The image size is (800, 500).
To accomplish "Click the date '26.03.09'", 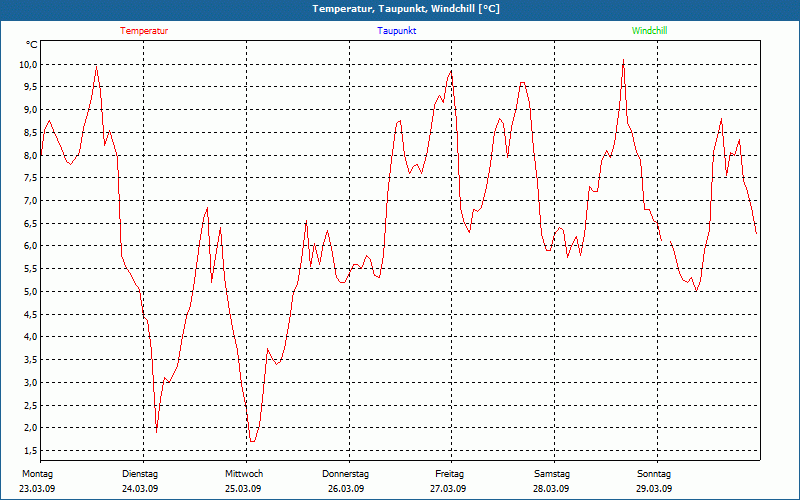I will 346,489.
